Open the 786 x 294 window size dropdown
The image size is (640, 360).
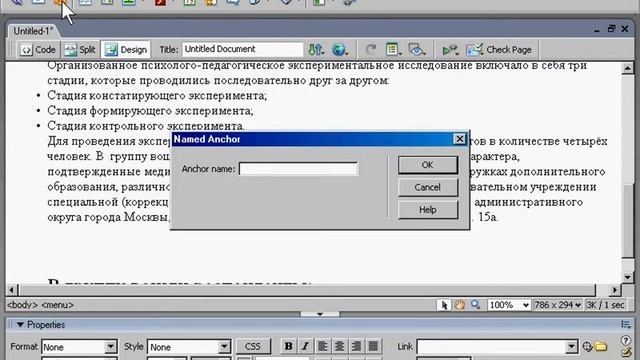coord(558,305)
